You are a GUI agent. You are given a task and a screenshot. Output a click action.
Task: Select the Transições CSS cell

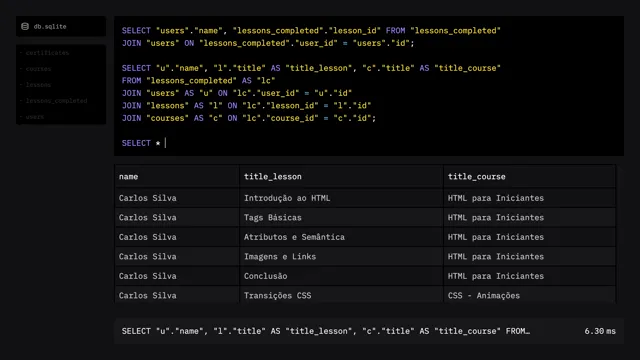click(341, 295)
